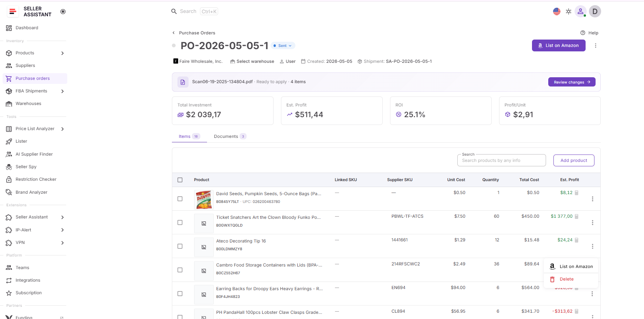Toggle the select-all items checkbox
Screen dimensions: 644x319
point(180,180)
